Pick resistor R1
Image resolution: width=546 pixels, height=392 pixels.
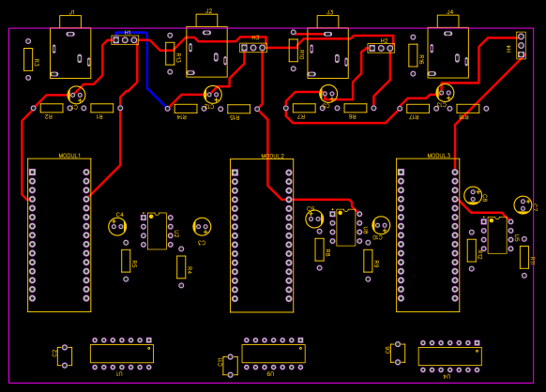pos(101,108)
